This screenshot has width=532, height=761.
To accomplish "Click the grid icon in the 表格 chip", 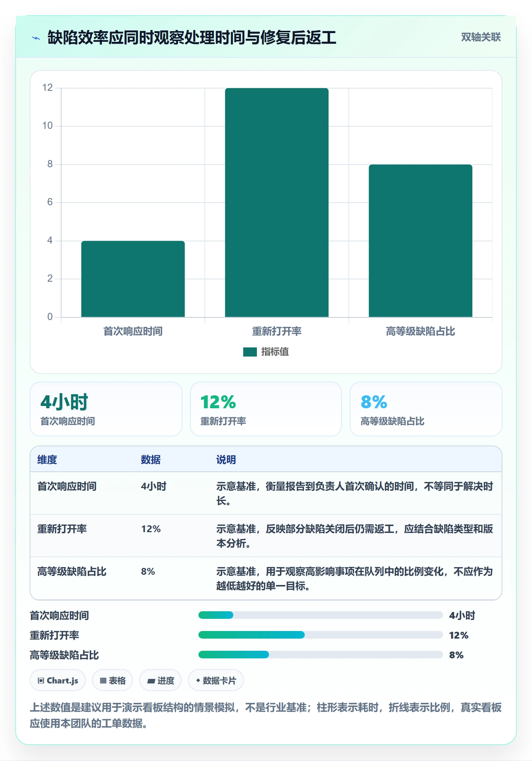I will [103, 681].
